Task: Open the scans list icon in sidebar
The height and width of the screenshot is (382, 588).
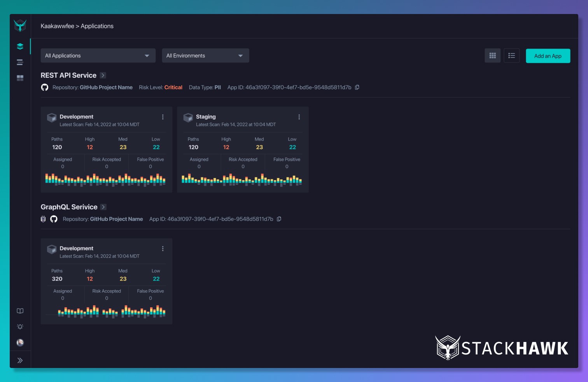Action: click(20, 62)
